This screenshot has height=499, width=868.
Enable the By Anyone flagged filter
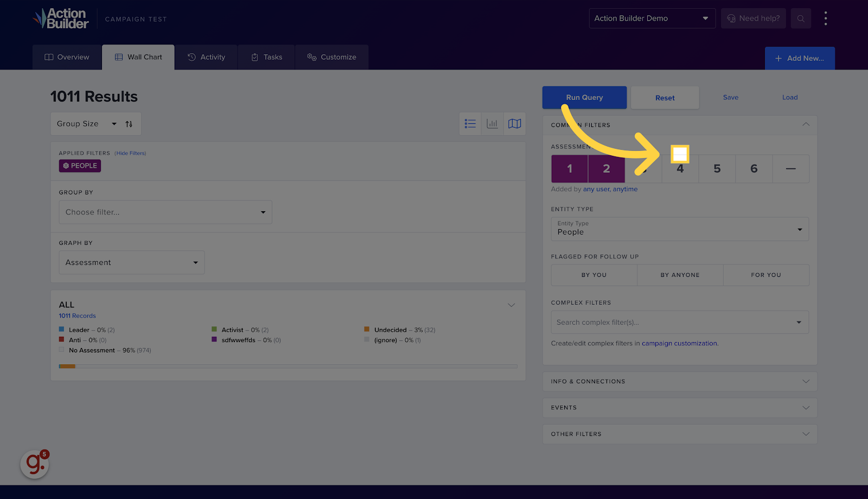coord(679,275)
